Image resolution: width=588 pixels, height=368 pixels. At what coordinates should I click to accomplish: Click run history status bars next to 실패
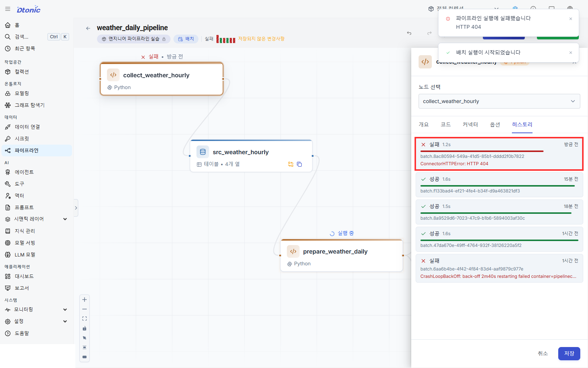click(x=226, y=39)
